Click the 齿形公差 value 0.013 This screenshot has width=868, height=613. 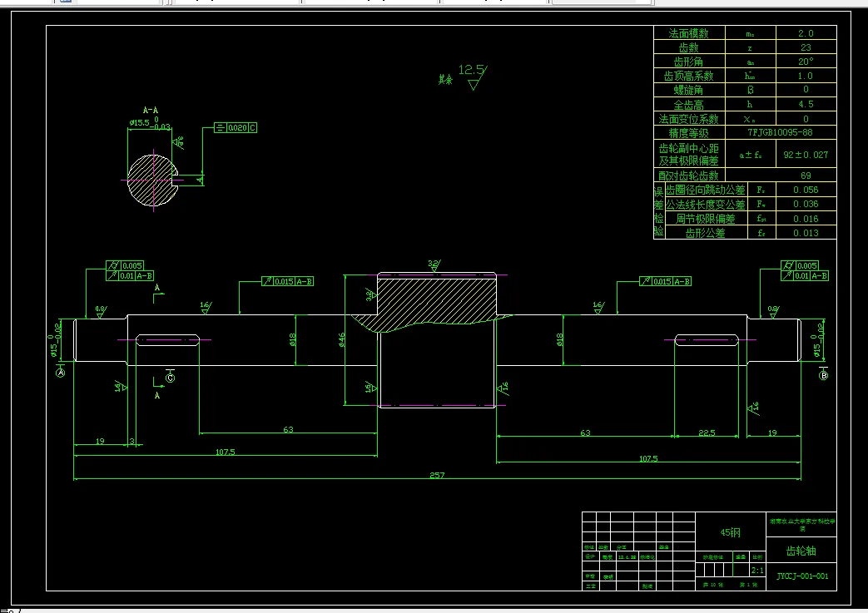click(806, 233)
